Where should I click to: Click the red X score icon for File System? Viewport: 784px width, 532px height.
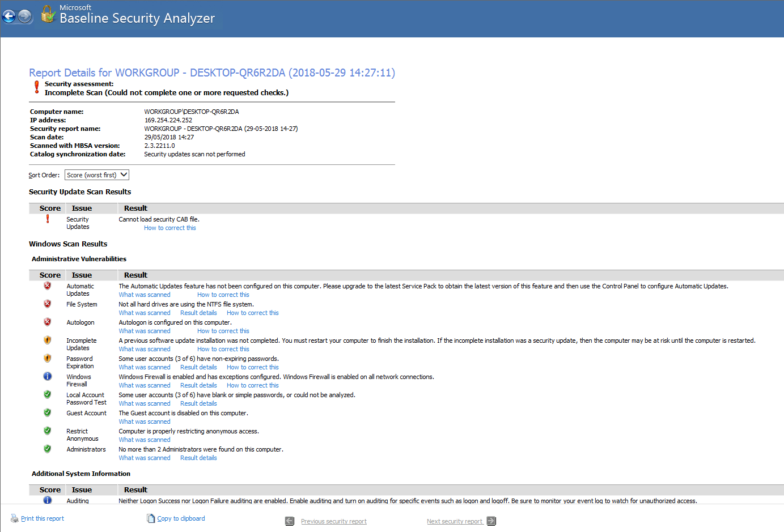[48, 304]
